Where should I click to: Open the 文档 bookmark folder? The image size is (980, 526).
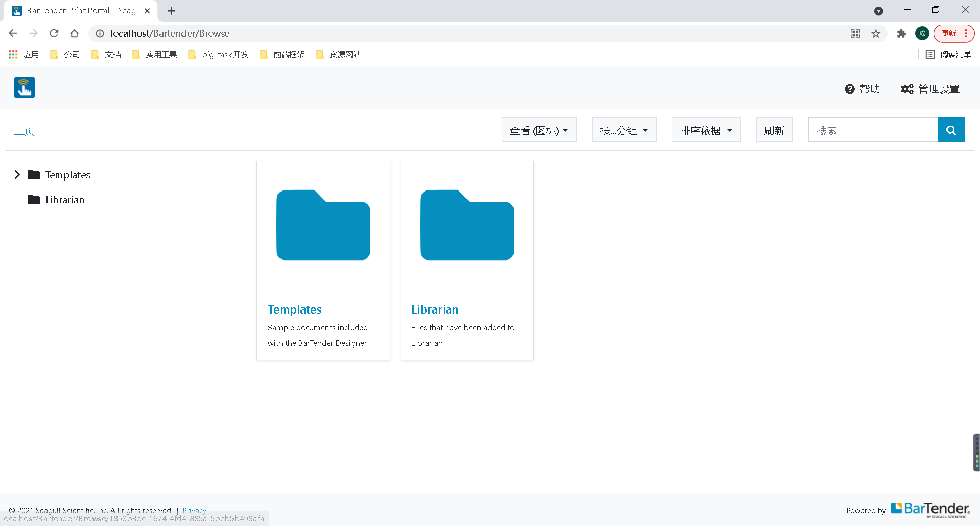pos(106,54)
